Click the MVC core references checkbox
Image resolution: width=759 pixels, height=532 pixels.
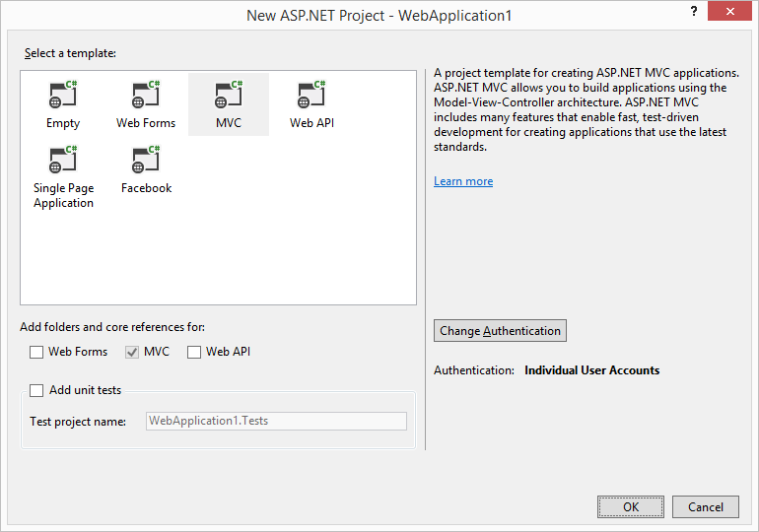click(132, 352)
